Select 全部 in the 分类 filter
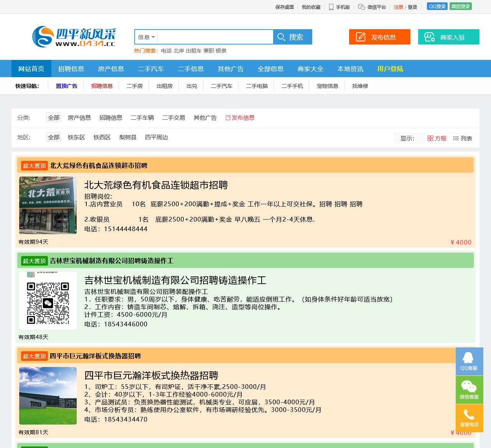 click(x=54, y=117)
